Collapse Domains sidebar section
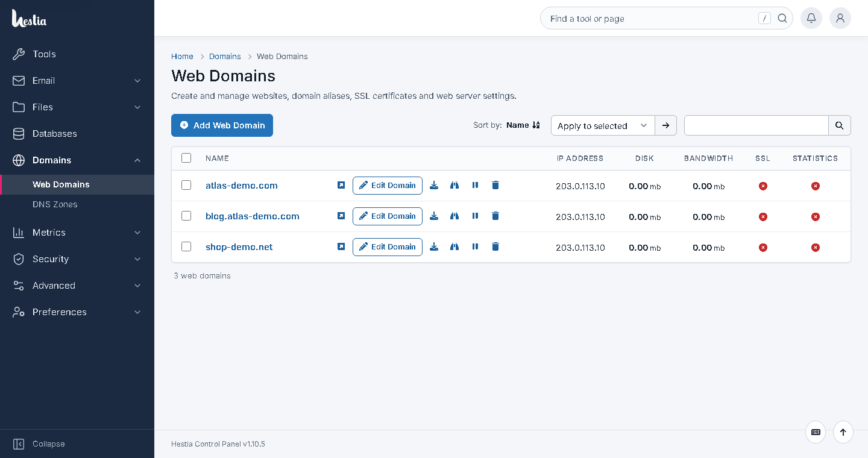Screen dimensions: 868x458 [x=77, y=160]
